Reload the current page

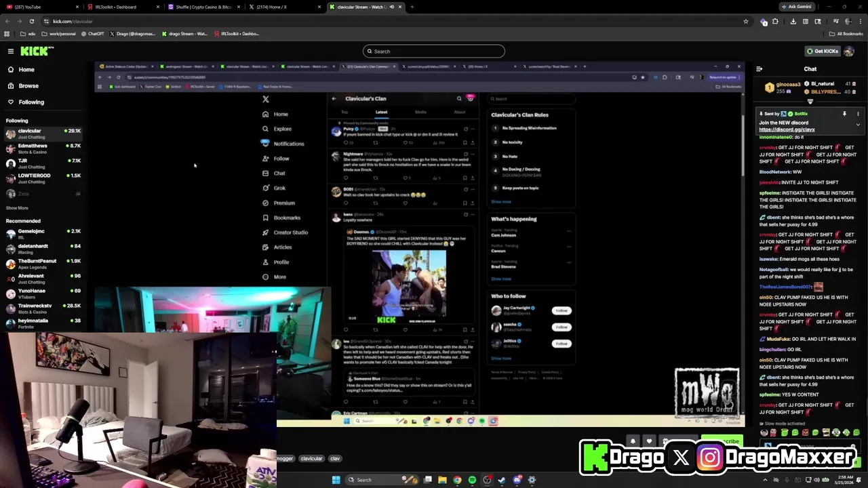point(31,21)
